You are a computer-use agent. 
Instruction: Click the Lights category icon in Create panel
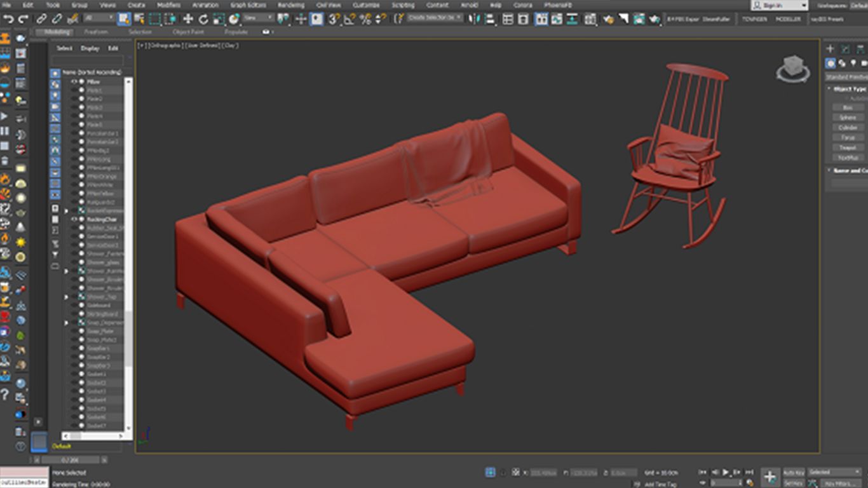click(x=853, y=63)
